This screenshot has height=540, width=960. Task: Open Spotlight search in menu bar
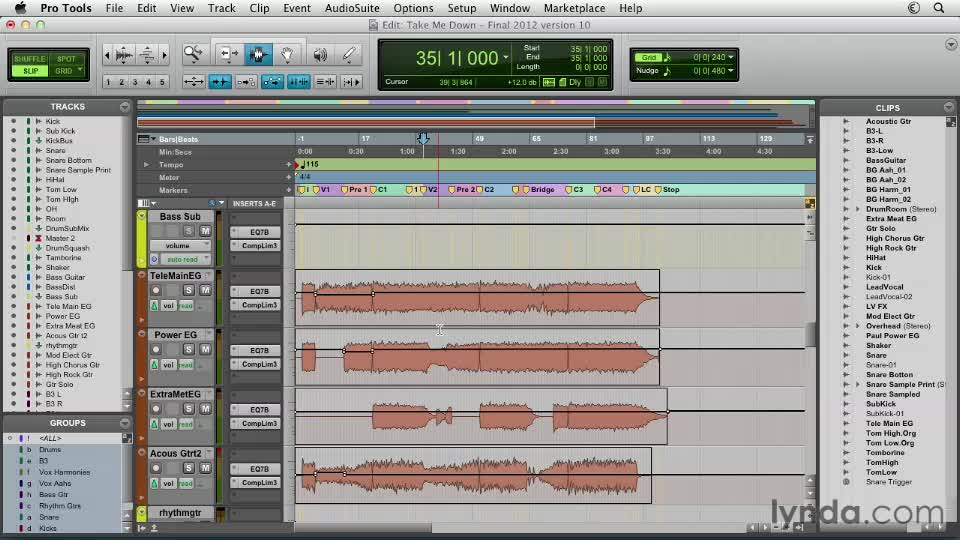click(x=939, y=8)
